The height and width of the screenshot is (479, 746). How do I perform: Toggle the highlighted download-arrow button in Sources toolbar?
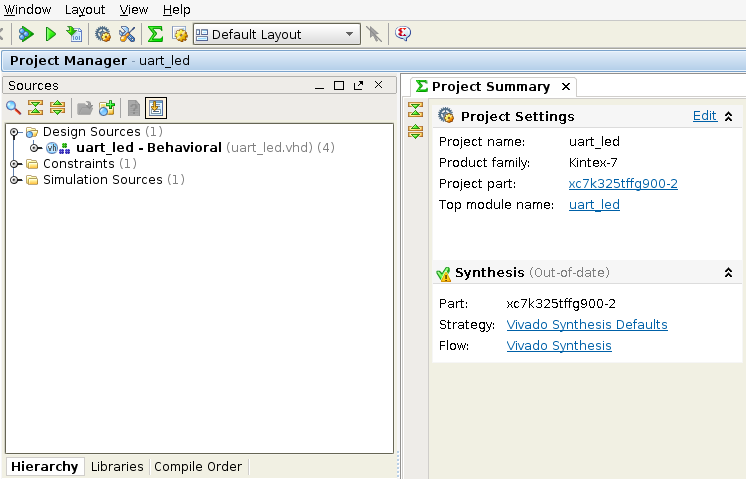[156, 108]
